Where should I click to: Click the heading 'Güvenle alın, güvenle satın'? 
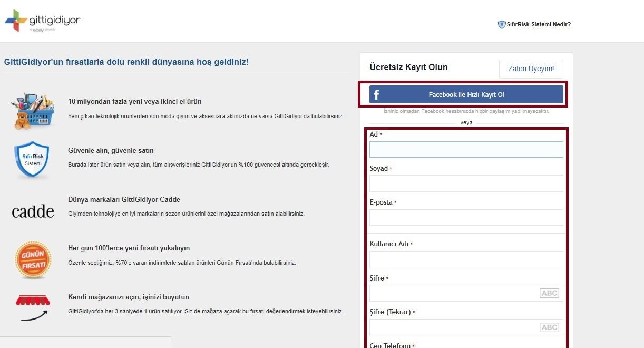(x=111, y=150)
